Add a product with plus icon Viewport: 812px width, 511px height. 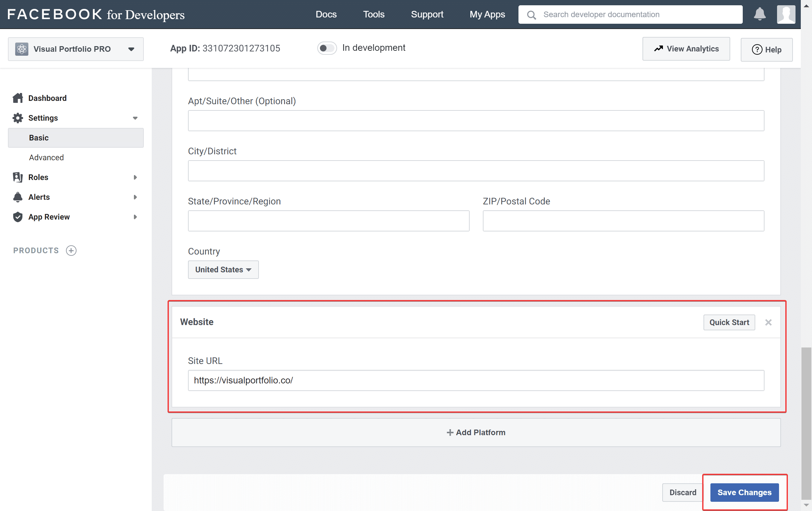[71, 251]
